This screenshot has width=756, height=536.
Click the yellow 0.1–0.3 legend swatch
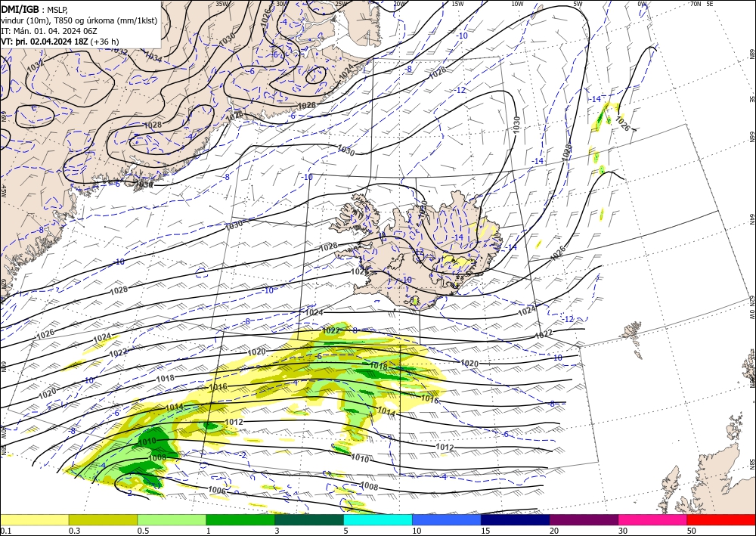coord(34,519)
